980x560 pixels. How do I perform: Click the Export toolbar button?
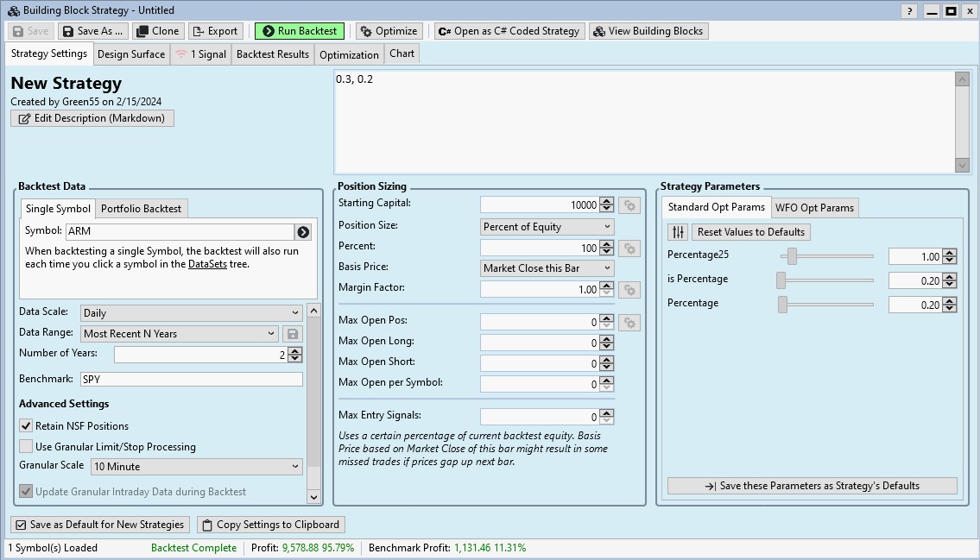tap(215, 31)
